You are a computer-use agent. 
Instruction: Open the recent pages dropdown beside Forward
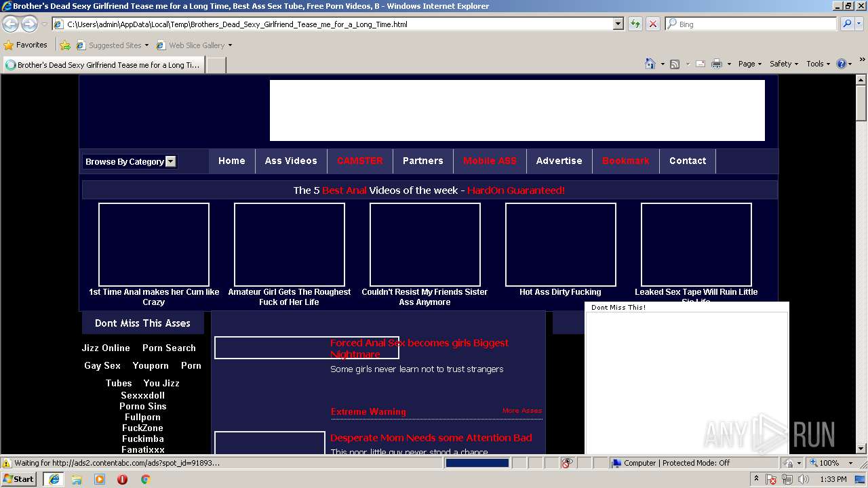(44, 24)
